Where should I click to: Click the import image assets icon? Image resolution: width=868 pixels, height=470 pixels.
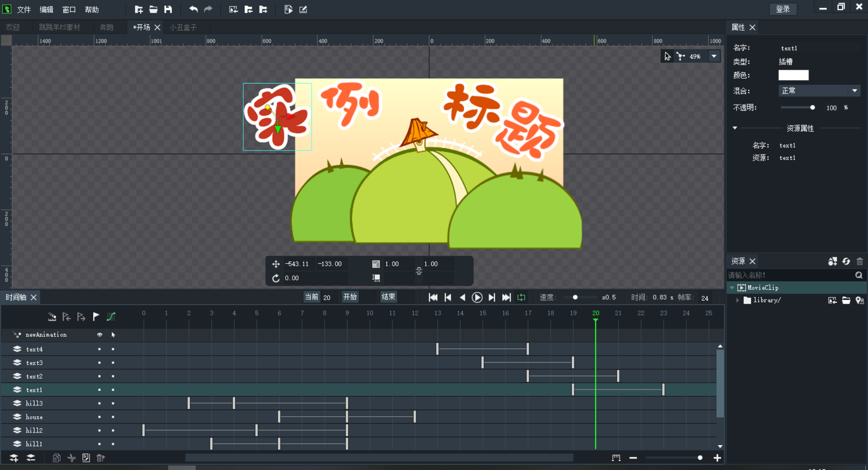point(233,9)
